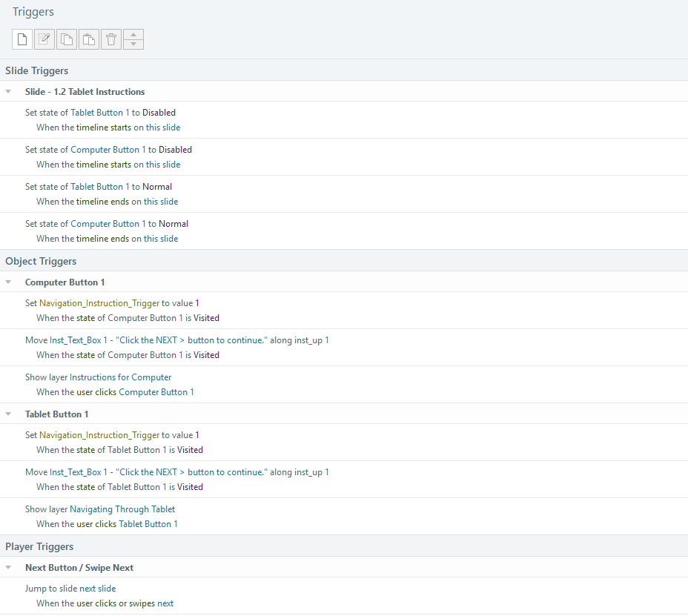
Task: Collapse the Slide - 1.2 Tablet Instructions group
Action: click(8, 91)
